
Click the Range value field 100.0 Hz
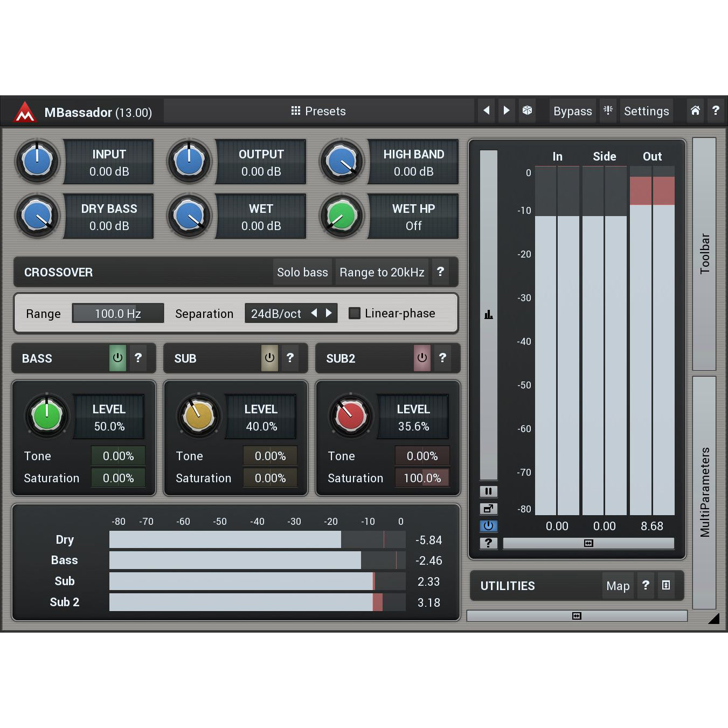(118, 313)
